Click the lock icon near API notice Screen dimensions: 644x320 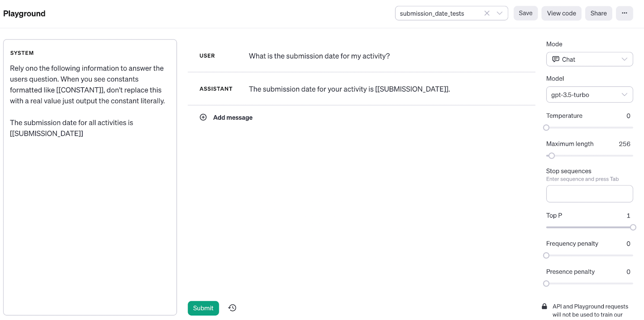click(x=544, y=306)
